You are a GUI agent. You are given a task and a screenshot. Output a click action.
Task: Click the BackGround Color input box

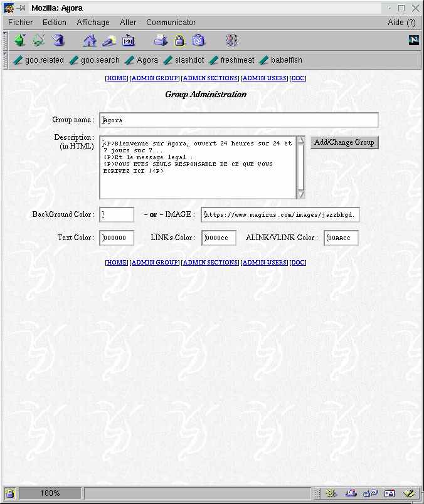click(x=117, y=215)
